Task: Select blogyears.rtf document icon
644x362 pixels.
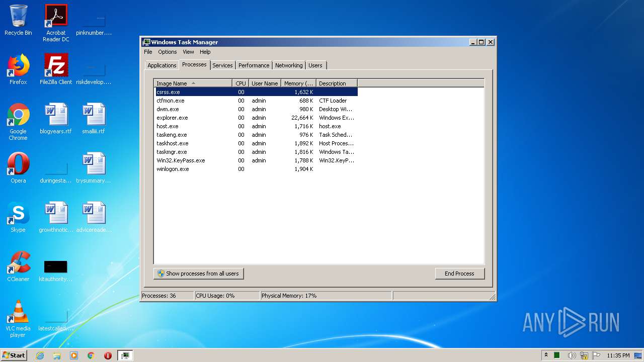Action: coord(56,119)
